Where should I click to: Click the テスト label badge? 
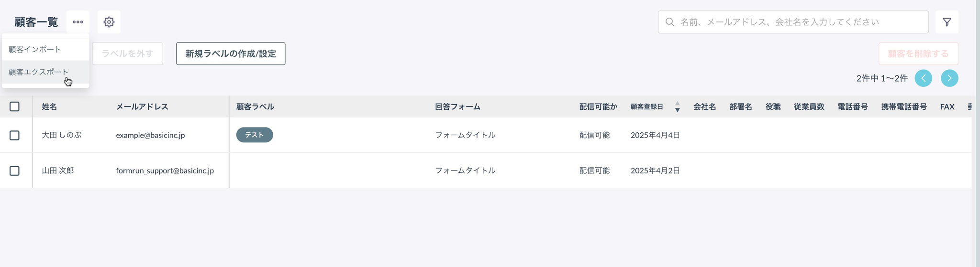(255, 135)
